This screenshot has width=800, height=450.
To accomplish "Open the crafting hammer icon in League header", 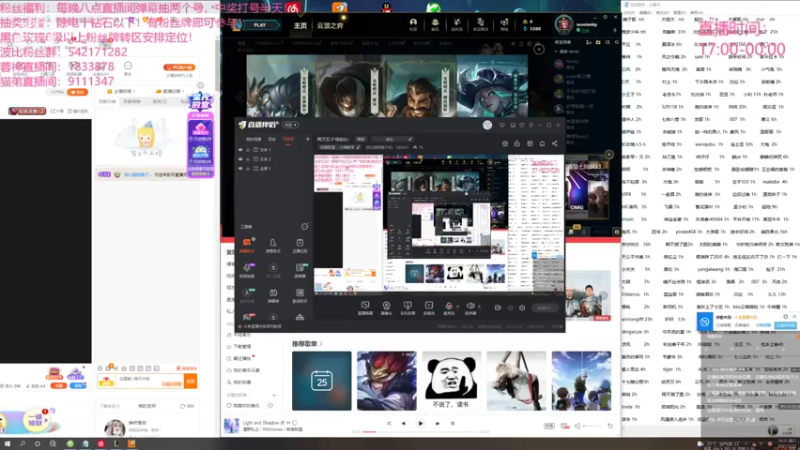I will tap(458, 24).
